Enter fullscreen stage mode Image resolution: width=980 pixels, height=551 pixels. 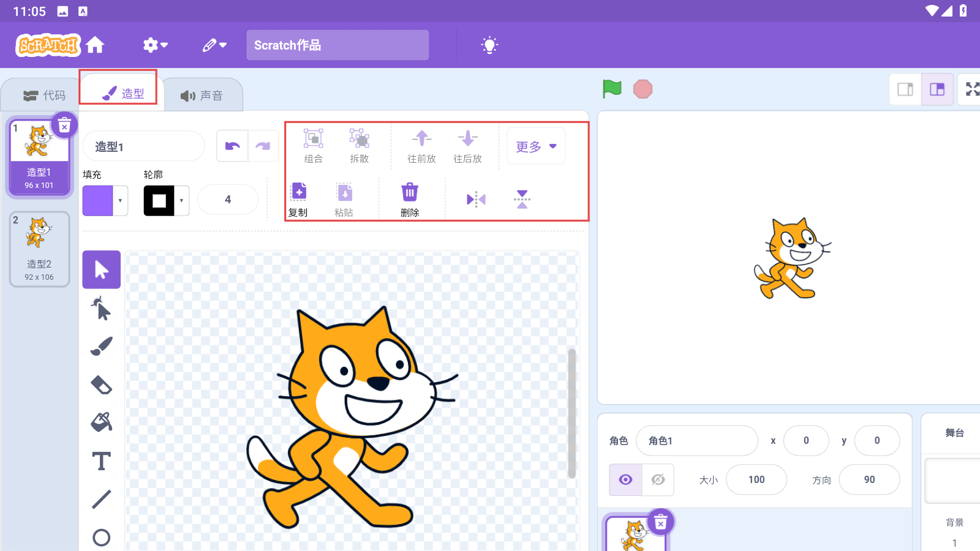click(x=971, y=89)
